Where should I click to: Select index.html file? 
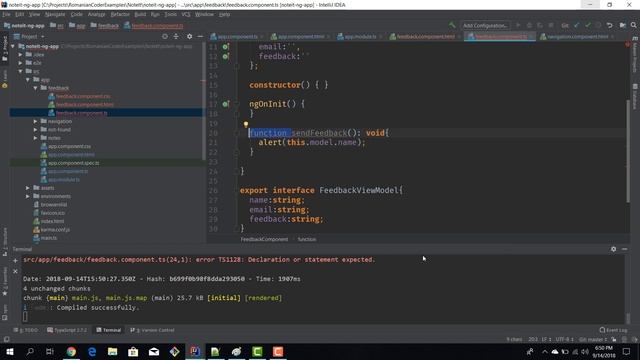[52, 221]
